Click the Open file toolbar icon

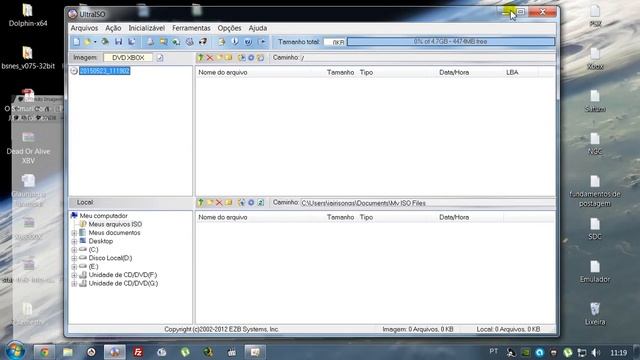(87, 42)
